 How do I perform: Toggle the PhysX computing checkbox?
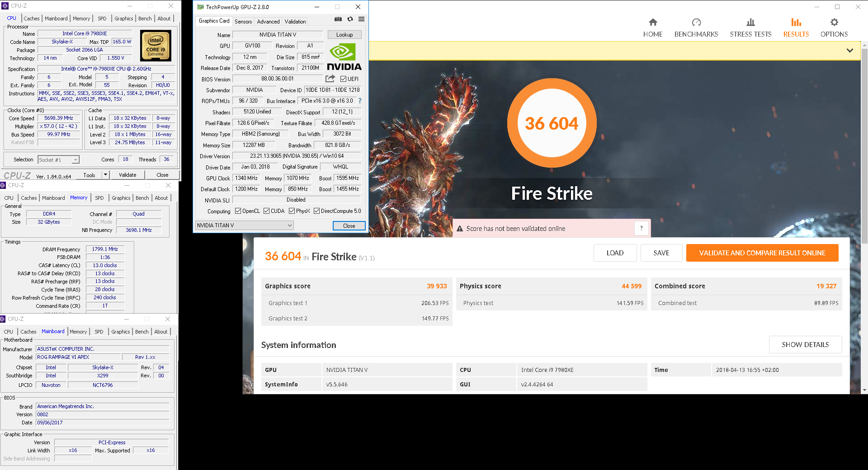pyautogui.click(x=292, y=211)
